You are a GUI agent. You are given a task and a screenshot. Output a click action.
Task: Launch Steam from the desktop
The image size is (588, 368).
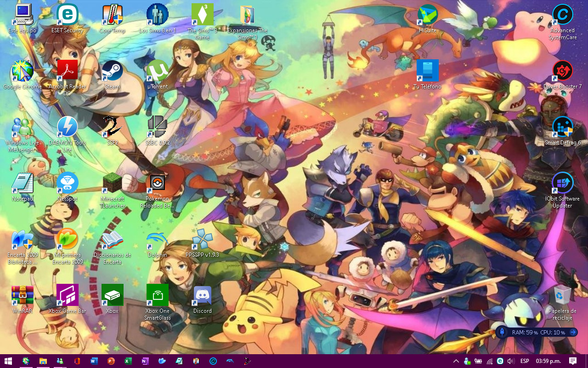tap(113, 75)
